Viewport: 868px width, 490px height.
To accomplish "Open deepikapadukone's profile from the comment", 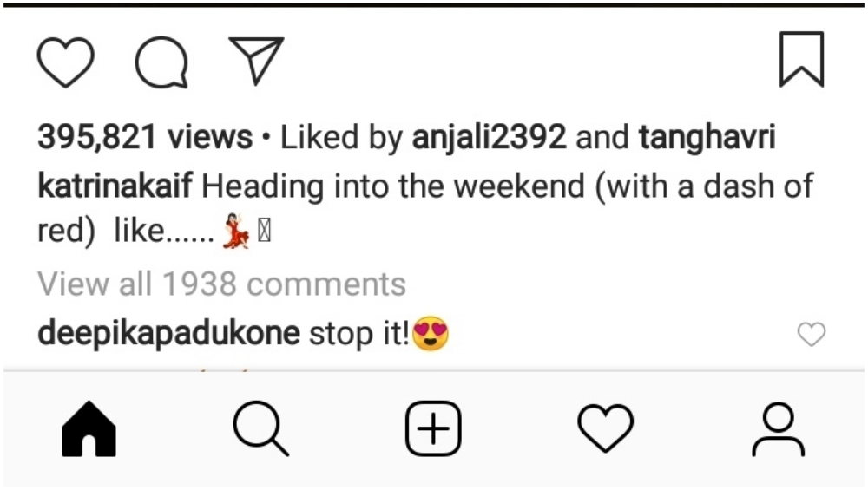I will (169, 334).
